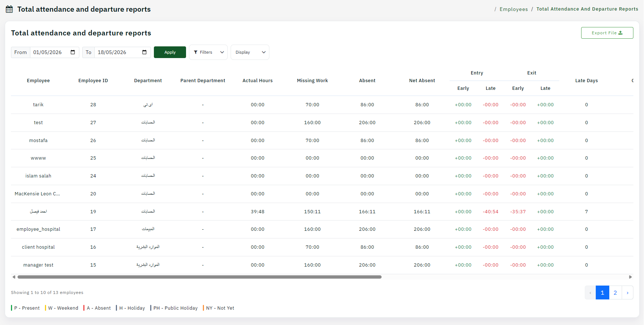The width and height of the screenshot is (644, 325).
Task: Click the Employee column header
Action: click(38, 81)
